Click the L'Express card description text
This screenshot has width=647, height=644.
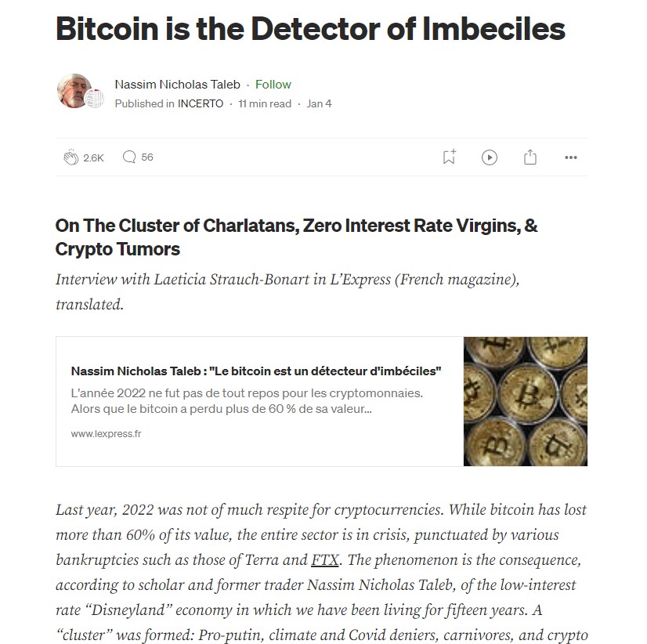point(247,401)
